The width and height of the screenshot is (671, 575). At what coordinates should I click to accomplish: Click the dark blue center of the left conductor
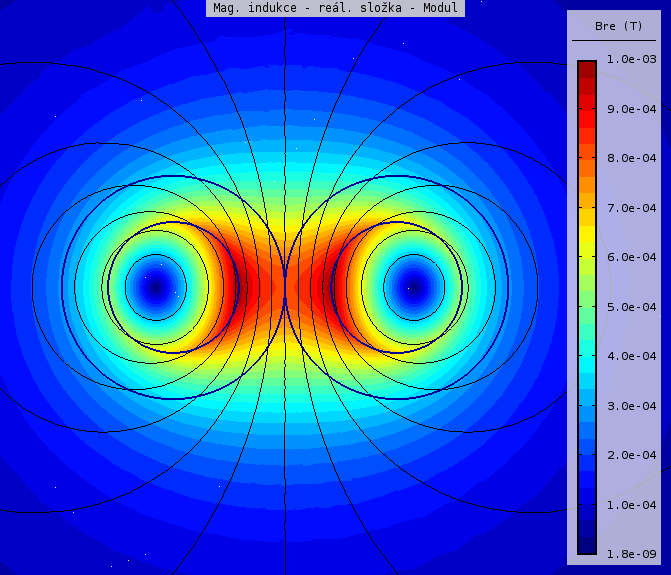pos(156,287)
